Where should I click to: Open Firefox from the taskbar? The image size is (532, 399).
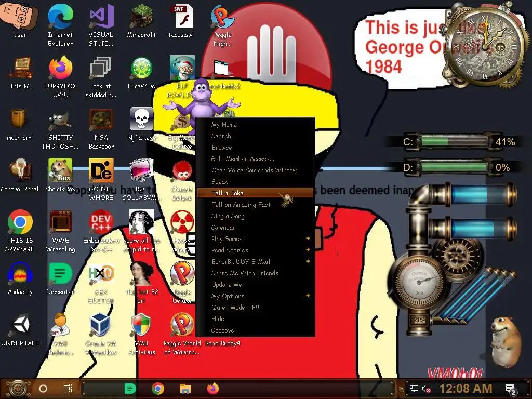[x=212, y=389]
